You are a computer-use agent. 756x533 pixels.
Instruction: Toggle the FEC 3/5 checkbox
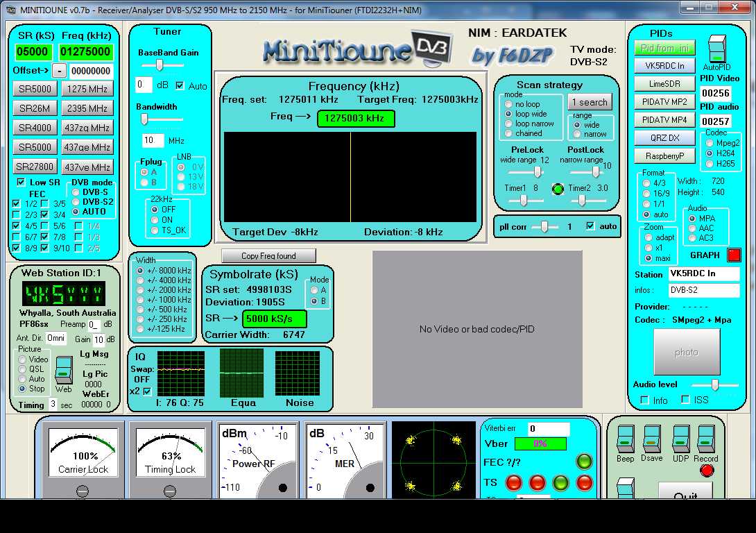45,203
